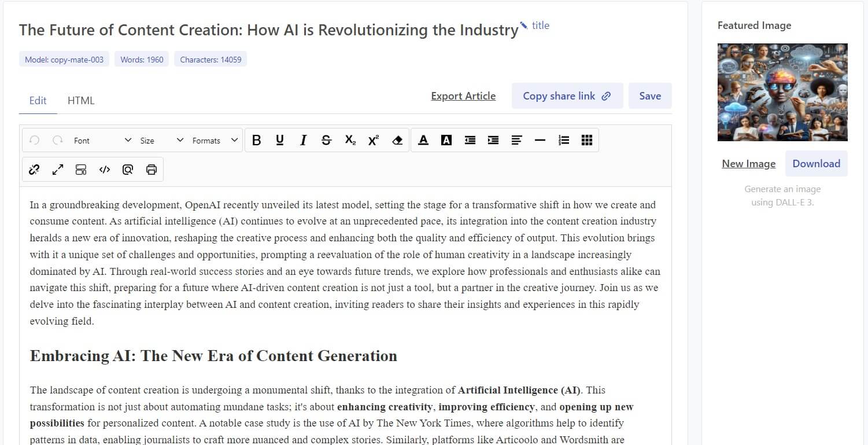The image size is (868, 445).
Task: Click the preview magnifier icon
Action: (x=128, y=170)
